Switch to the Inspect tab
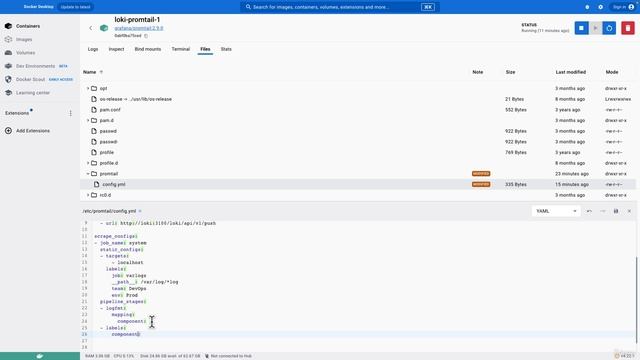640x360 pixels. coord(116,49)
